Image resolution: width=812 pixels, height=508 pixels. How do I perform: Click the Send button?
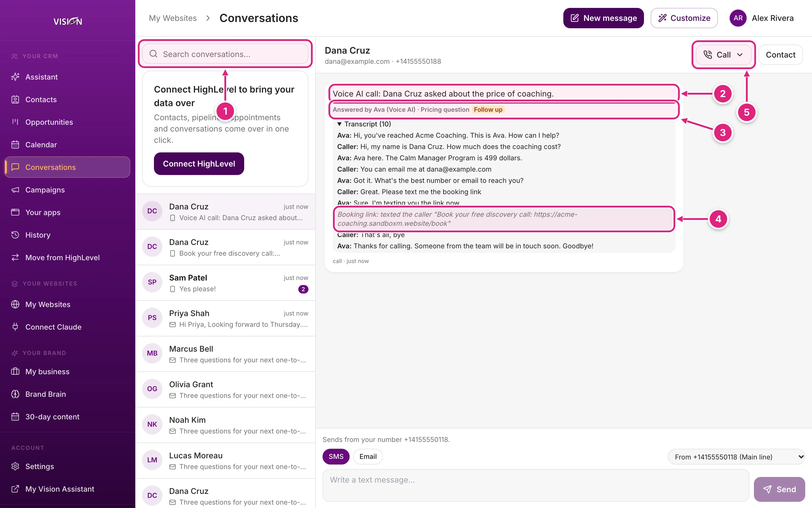click(779, 489)
